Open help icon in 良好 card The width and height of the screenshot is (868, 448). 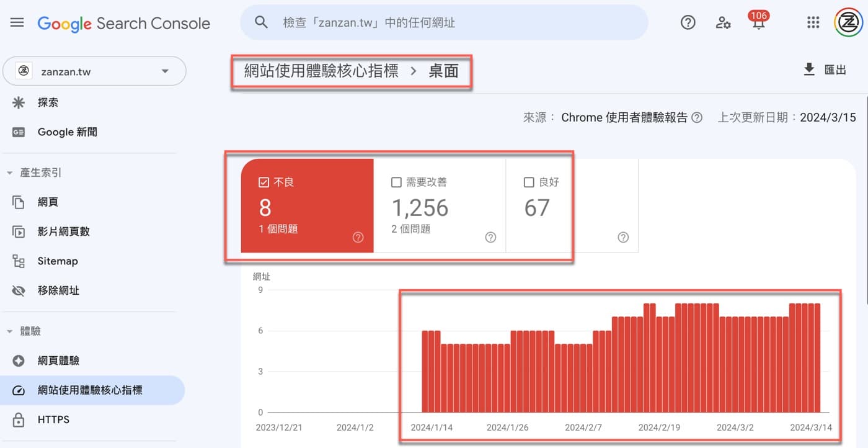[623, 237]
